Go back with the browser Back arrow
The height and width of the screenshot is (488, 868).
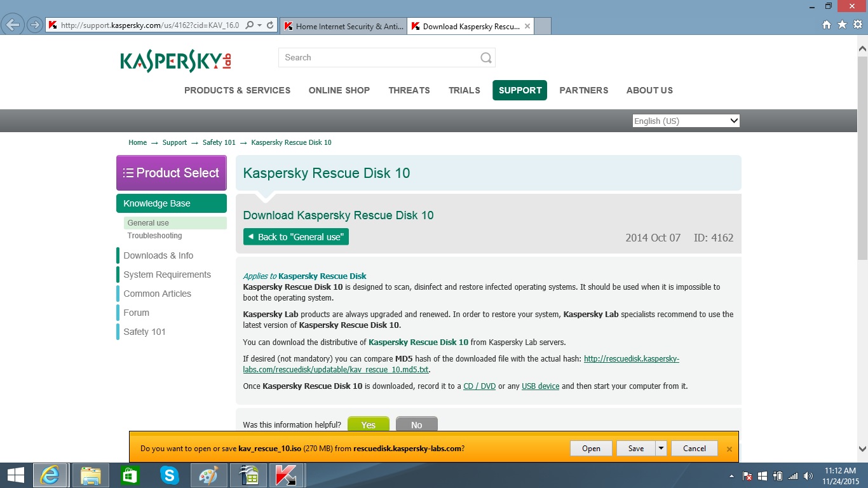pyautogui.click(x=13, y=25)
